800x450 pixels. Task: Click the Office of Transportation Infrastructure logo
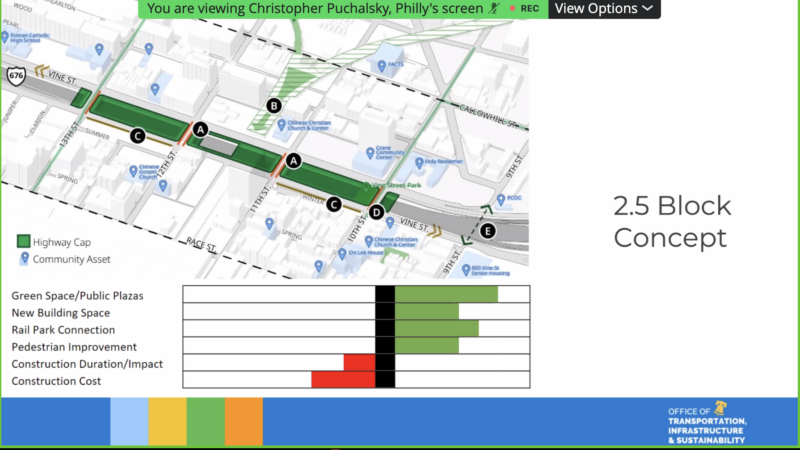707,423
